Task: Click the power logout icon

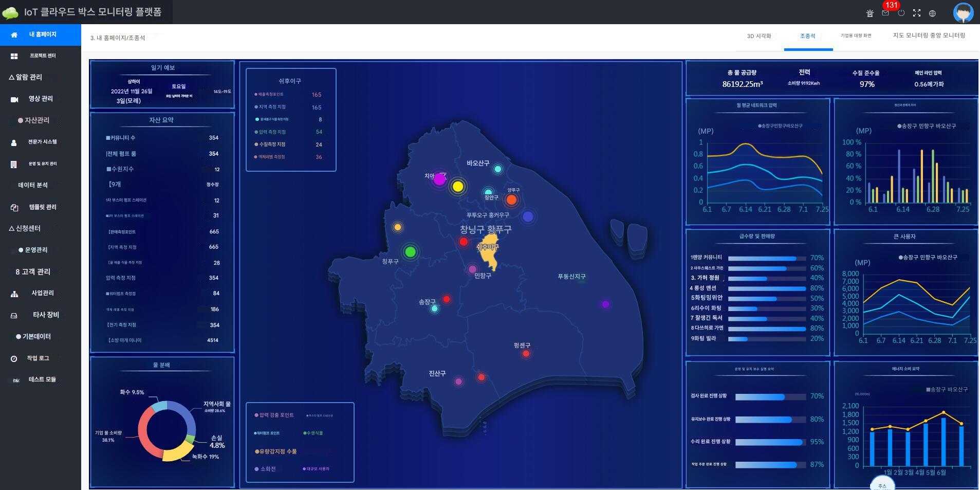Action: pyautogui.click(x=901, y=13)
